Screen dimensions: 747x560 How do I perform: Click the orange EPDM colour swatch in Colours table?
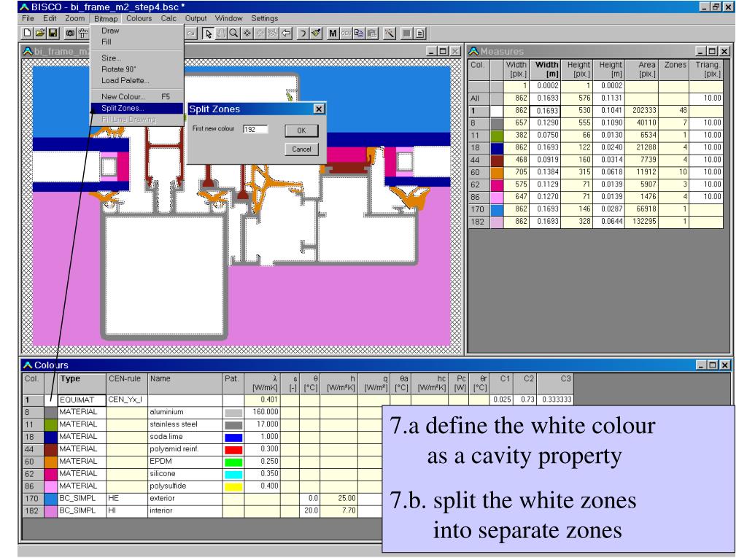click(51, 462)
